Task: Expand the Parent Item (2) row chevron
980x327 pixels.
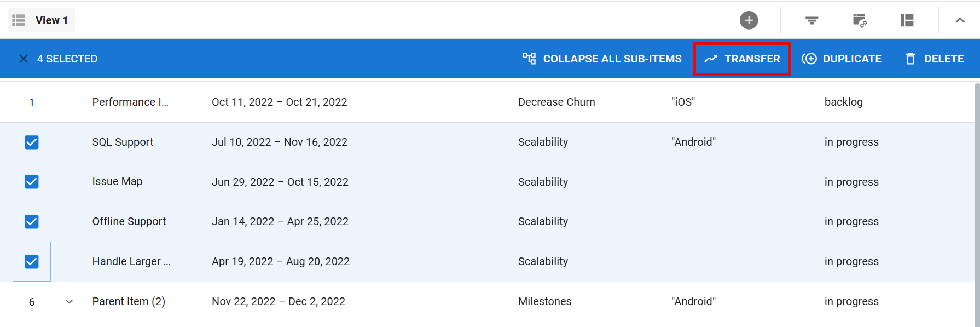Action: [69, 302]
